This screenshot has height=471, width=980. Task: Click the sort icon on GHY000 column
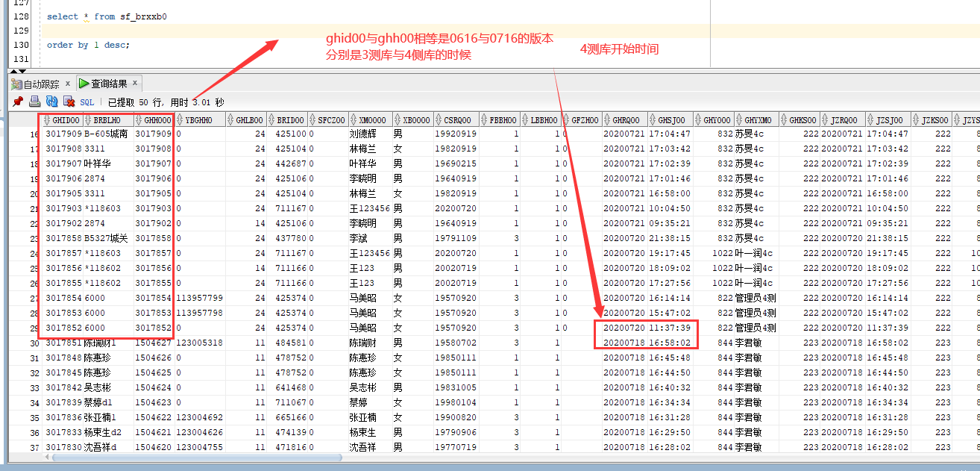[698, 119]
